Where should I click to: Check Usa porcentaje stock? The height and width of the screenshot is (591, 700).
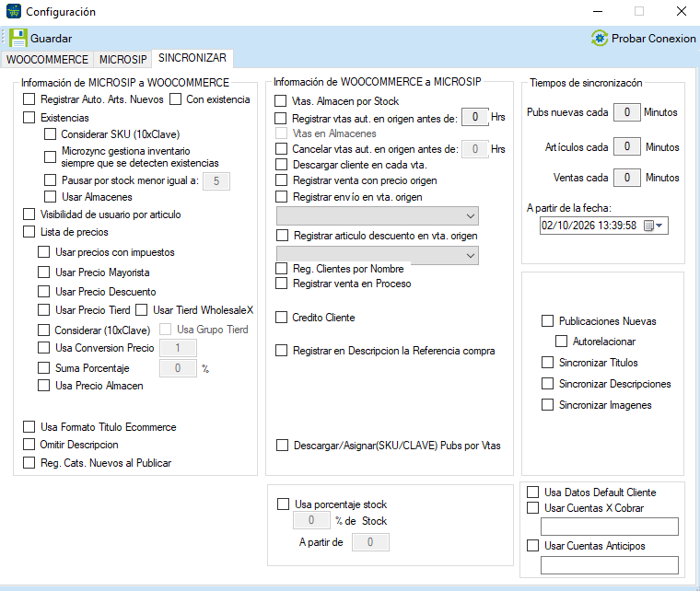pos(283,504)
